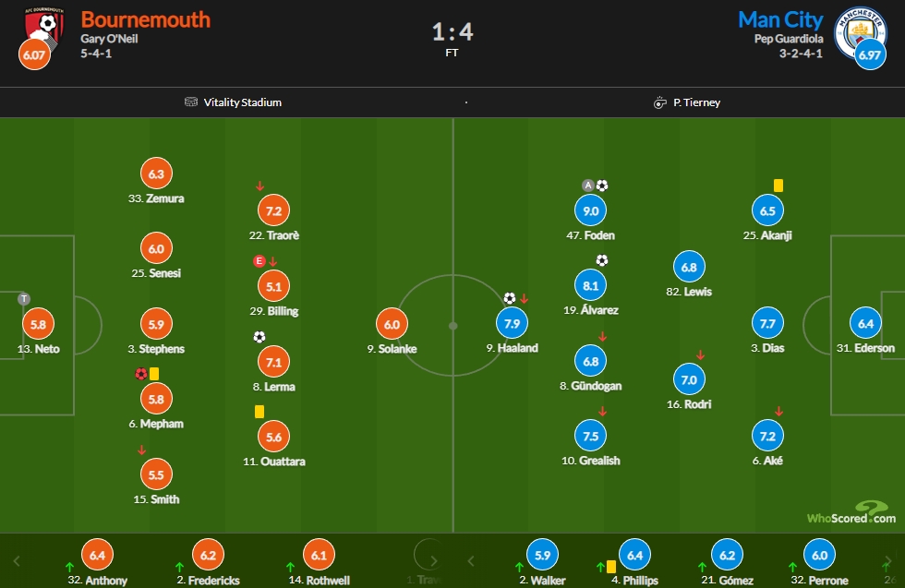Click the goal ball icon above Haaland
Viewport: 905px width, 588px height.
coord(509,298)
